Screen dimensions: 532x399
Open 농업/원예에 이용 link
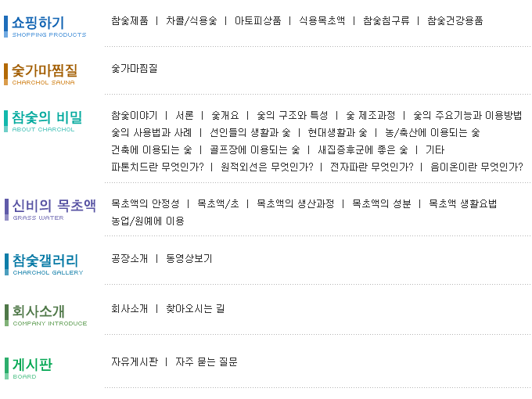[x=148, y=221]
